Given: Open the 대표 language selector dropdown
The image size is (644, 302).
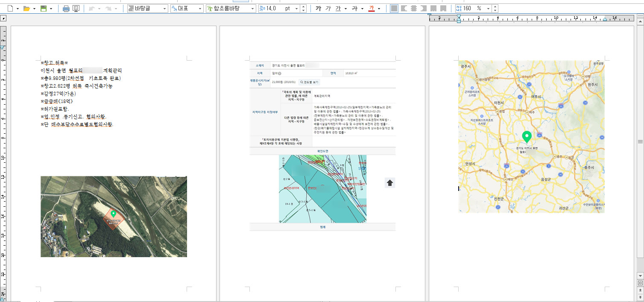Looking at the screenshot, I should 200,9.
